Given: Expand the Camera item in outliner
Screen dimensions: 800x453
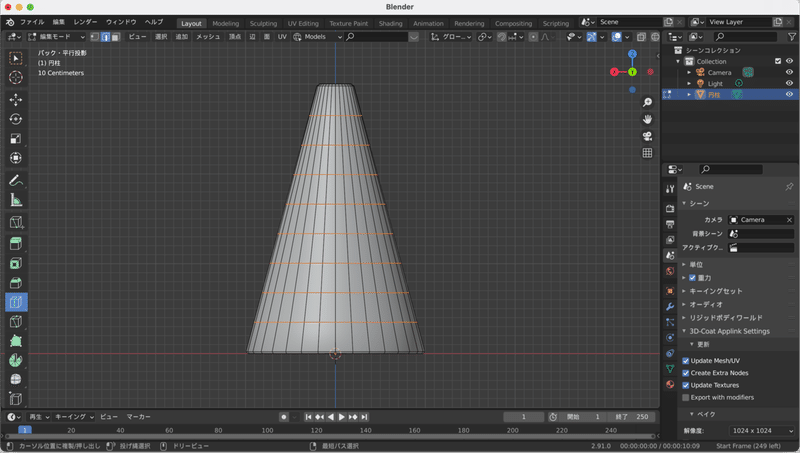Looking at the screenshot, I should 689,72.
